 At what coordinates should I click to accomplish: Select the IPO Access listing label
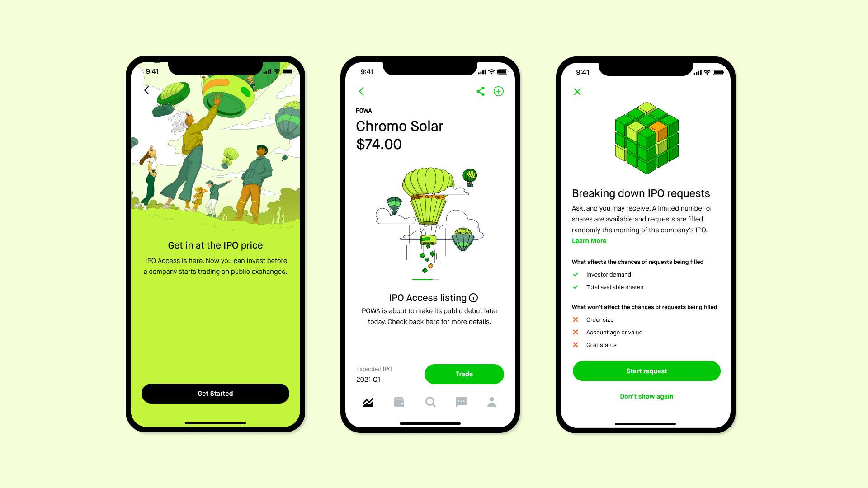point(426,297)
